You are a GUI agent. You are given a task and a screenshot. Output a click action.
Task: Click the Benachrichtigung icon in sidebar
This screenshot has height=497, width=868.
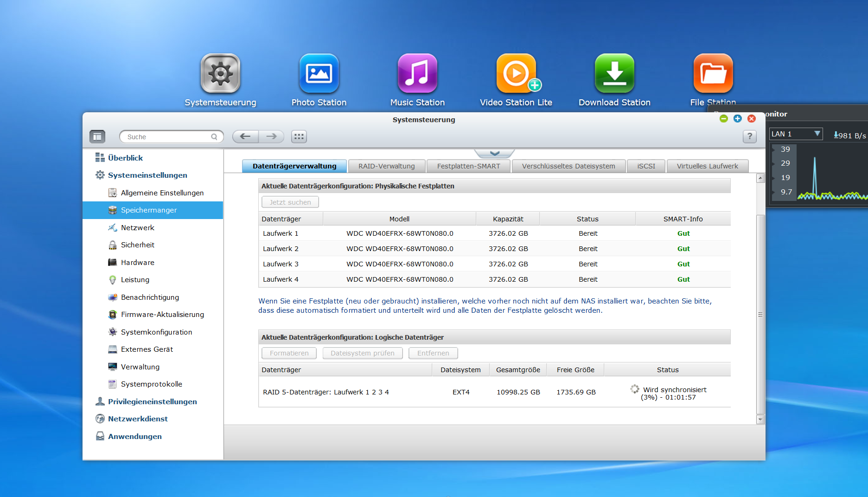click(x=112, y=297)
